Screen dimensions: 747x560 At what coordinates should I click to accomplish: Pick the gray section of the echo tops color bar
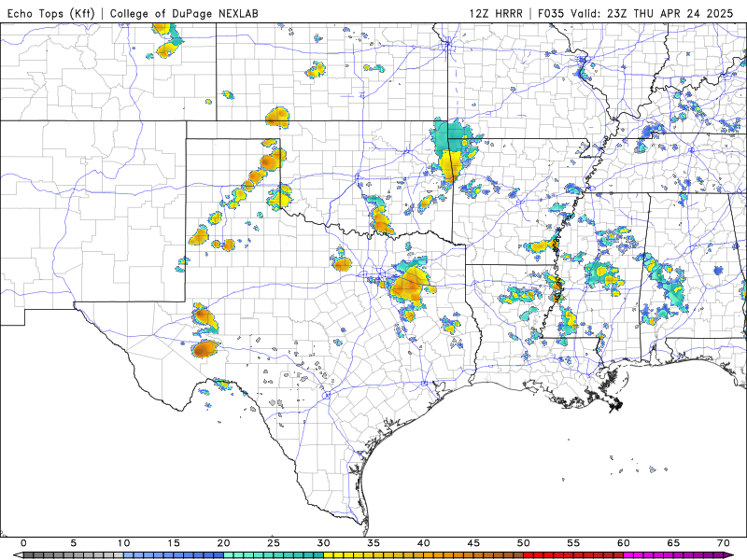[x=74, y=555]
